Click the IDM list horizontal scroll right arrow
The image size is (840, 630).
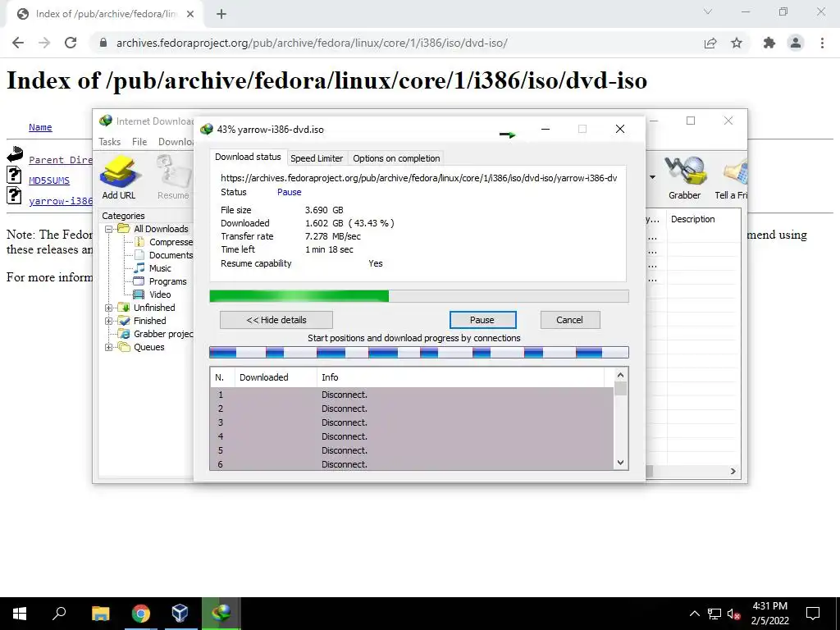733,472
